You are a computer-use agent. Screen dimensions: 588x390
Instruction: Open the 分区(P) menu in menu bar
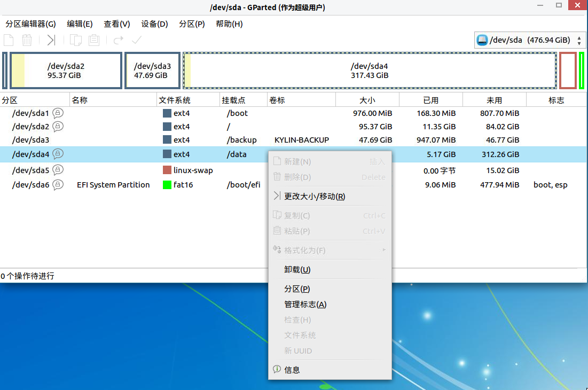[x=192, y=24]
